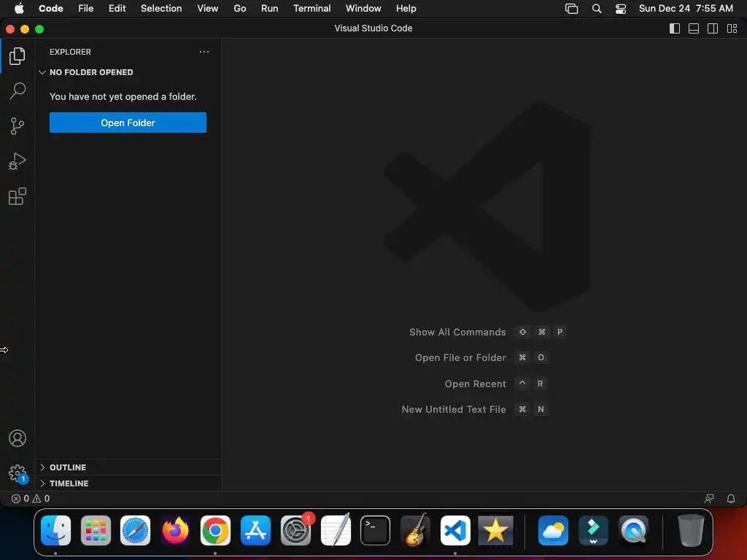Open System Settings from the dock

click(295, 531)
